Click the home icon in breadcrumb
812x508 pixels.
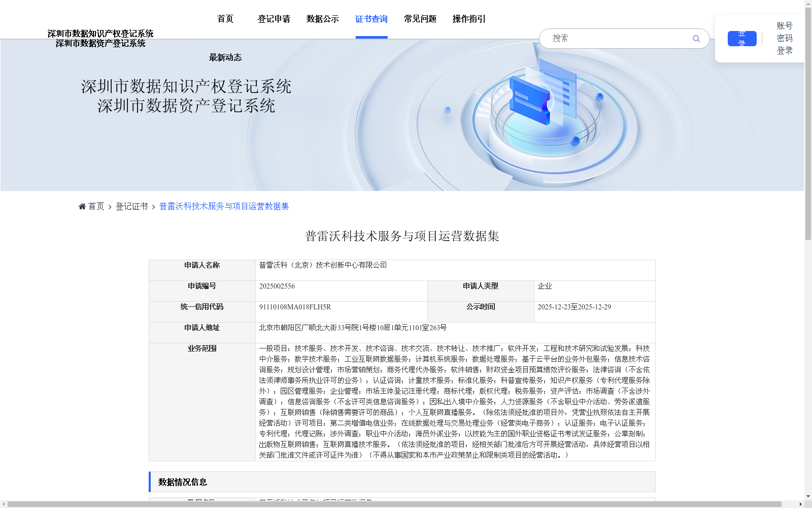82,206
